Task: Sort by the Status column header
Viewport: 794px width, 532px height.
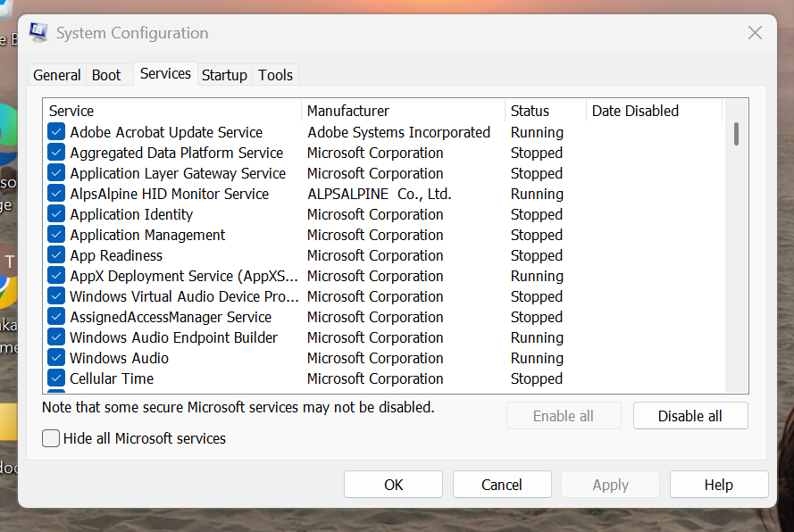Action: coord(546,111)
